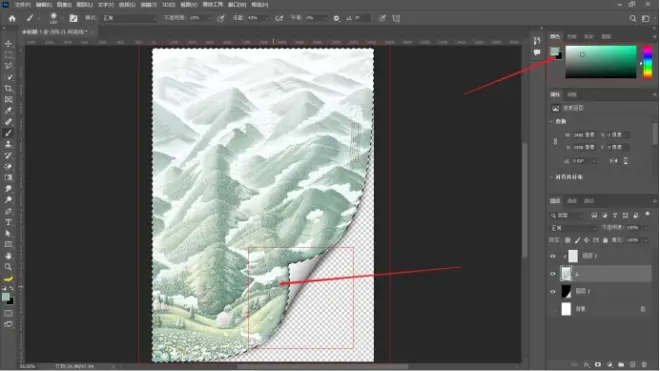Open brush opacity dropdown arrow in options bar
This screenshot has width=660, height=371.
tap(208, 18)
